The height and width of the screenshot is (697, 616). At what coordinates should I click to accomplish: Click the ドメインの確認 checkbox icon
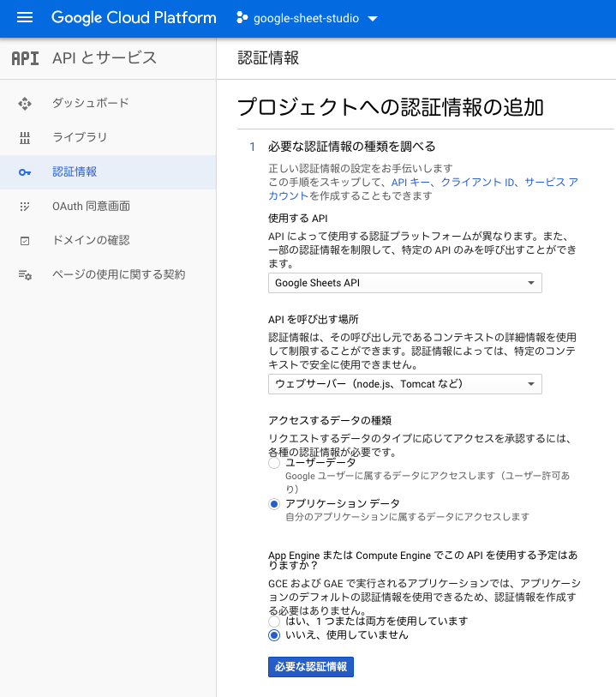coord(25,241)
